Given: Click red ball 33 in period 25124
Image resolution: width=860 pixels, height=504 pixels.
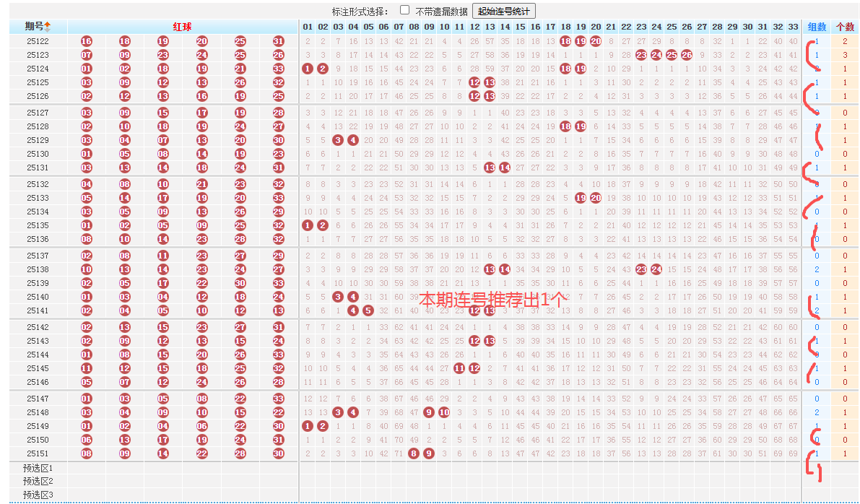Looking at the screenshot, I should point(279,69).
